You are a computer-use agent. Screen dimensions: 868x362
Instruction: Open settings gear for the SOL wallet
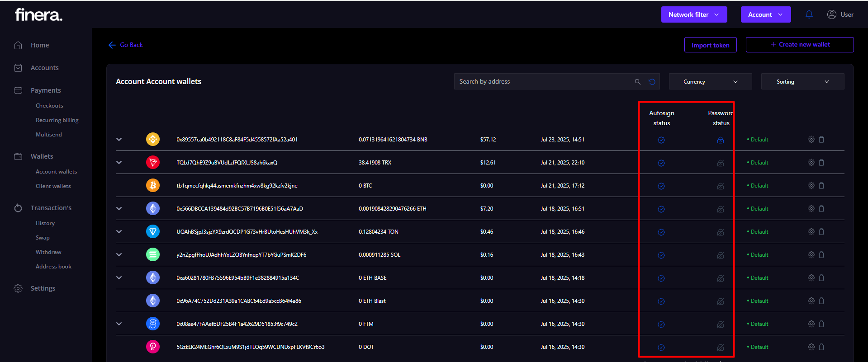[811, 255]
